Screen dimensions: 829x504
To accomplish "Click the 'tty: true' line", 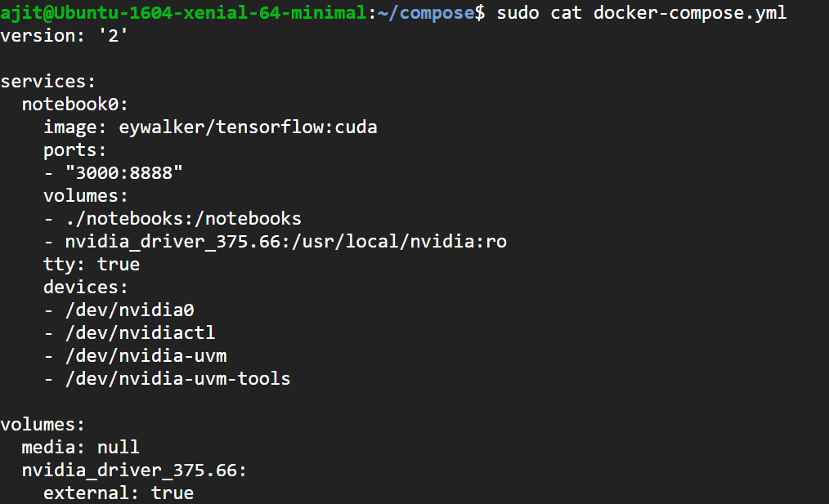I will (x=92, y=265).
